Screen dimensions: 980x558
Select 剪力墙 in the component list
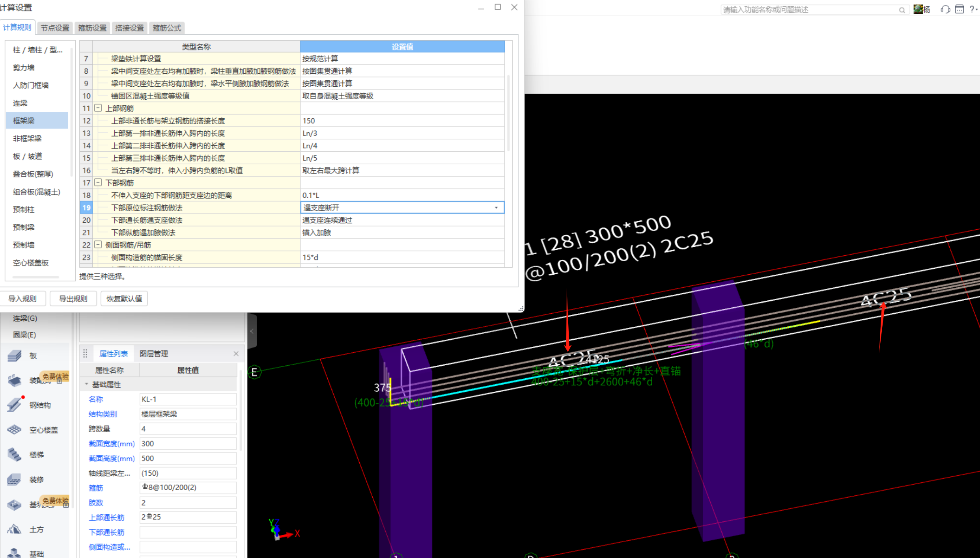tap(37, 67)
